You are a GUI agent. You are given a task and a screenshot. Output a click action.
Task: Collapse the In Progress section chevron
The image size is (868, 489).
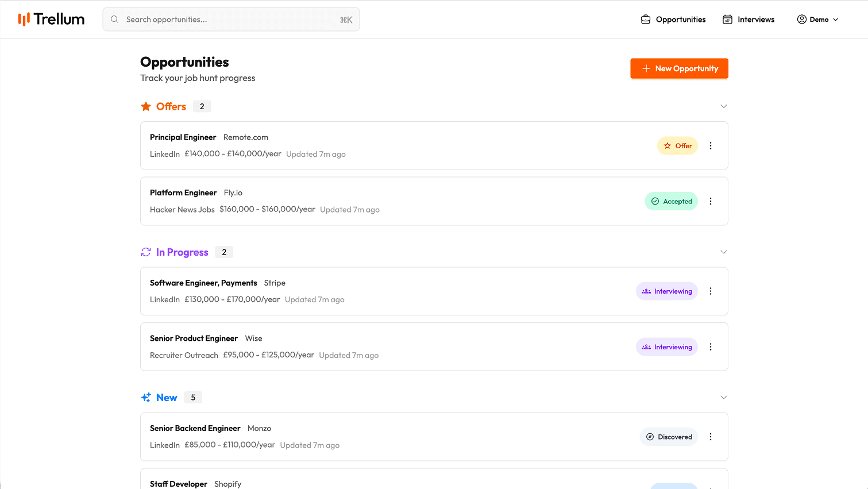[x=724, y=252]
